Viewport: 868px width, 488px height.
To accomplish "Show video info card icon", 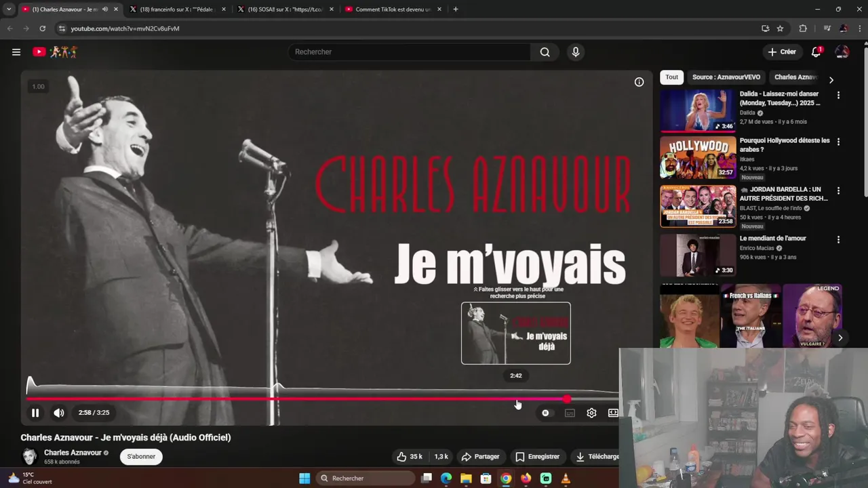I will [x=639, y=82].
